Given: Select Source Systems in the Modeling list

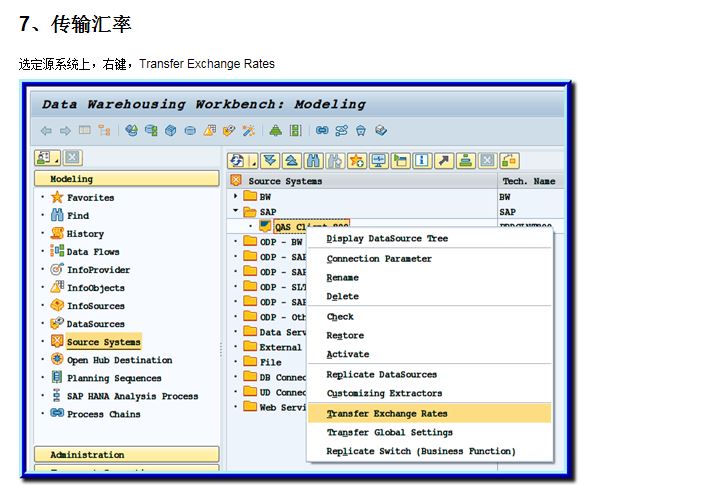Looking at the screenshot, I should click(104, 342).
